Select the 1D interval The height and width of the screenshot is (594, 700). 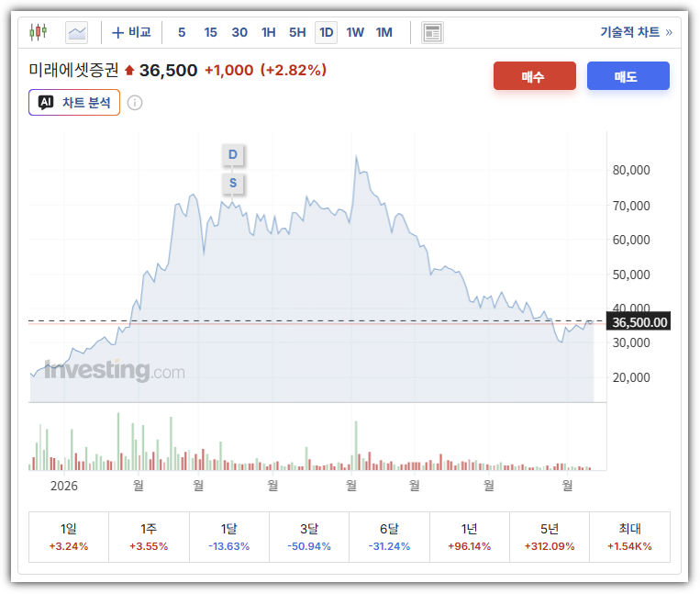[327, 33]
